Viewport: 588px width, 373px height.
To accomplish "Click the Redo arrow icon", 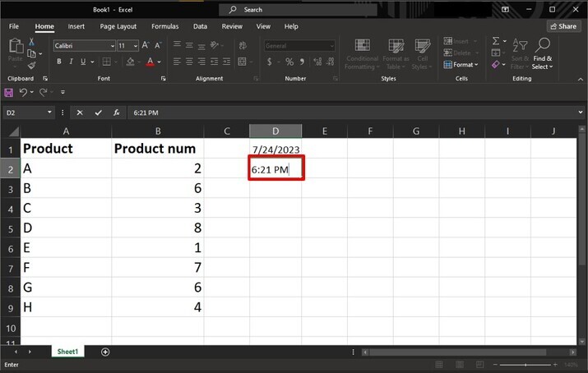I will coord(44,92).
